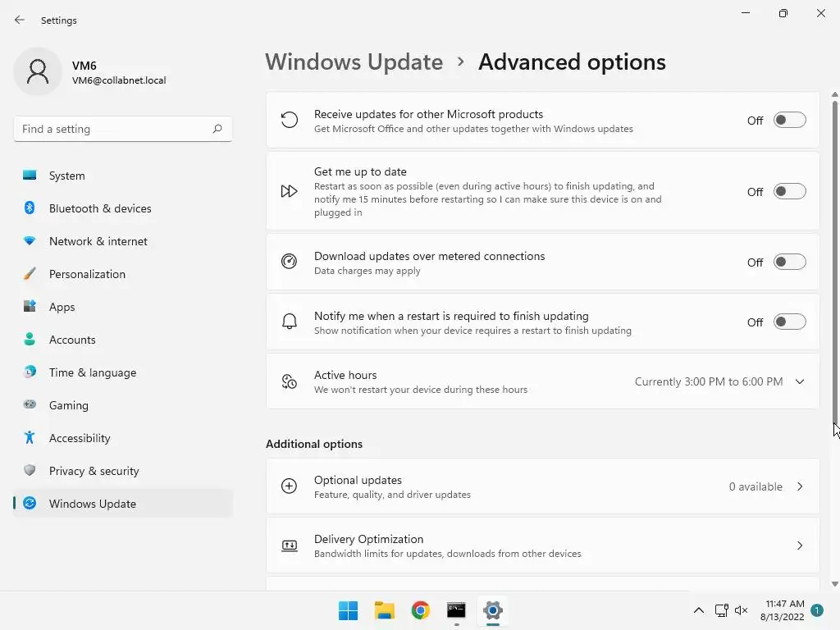
Task: Click the Find a setting search box
Action: [x=123, y=129]
